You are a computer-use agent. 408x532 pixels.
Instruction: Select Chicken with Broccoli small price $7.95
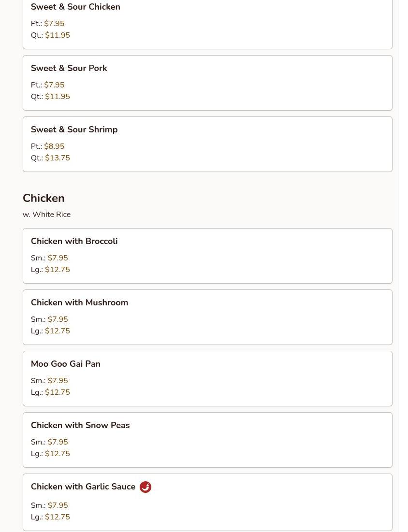click(x=58, y=258)
